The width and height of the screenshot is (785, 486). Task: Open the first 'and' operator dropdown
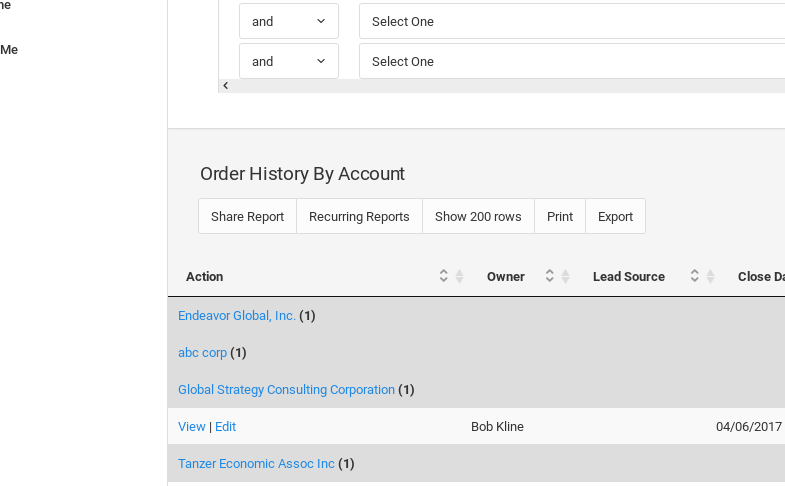pyautogui.click(x=289, y=21)
